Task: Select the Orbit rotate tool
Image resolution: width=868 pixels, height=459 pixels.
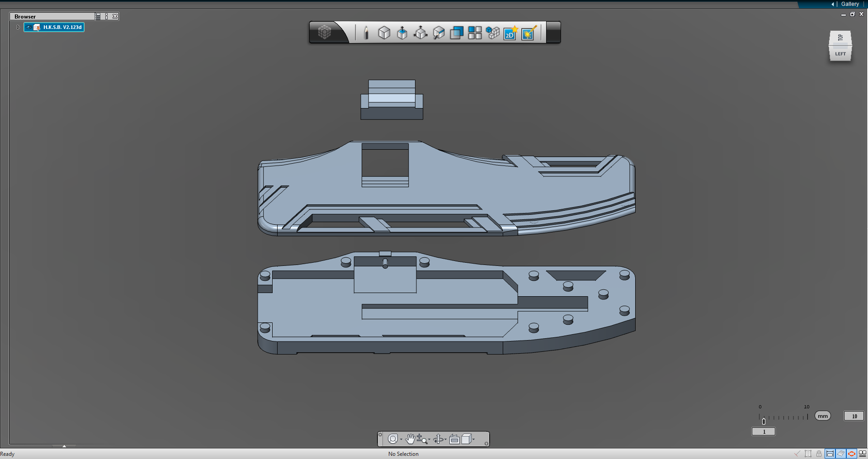Action: pos(438,439)
